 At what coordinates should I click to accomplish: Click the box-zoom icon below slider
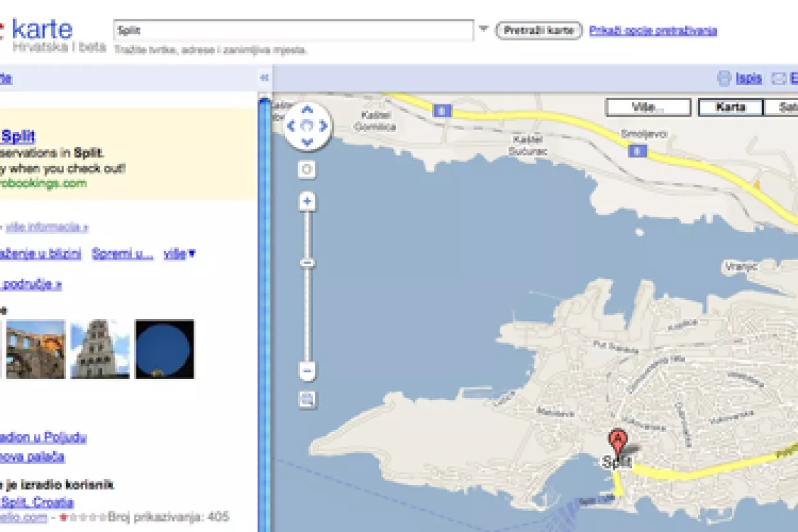point(307,400)
